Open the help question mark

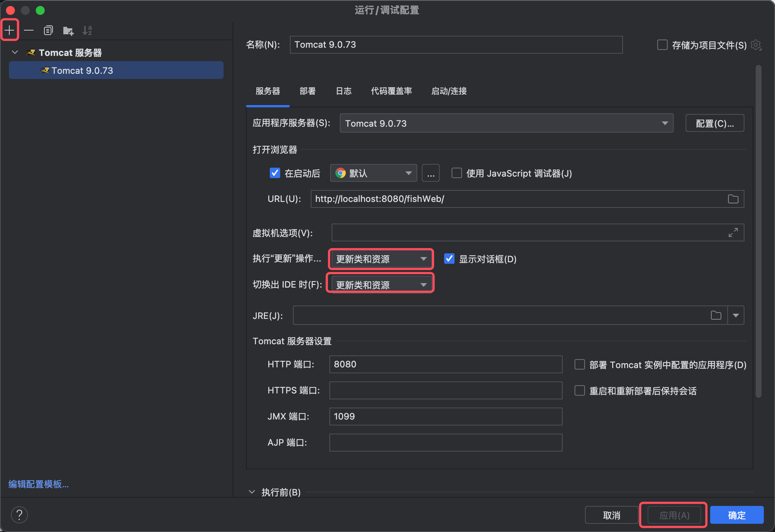19,515
